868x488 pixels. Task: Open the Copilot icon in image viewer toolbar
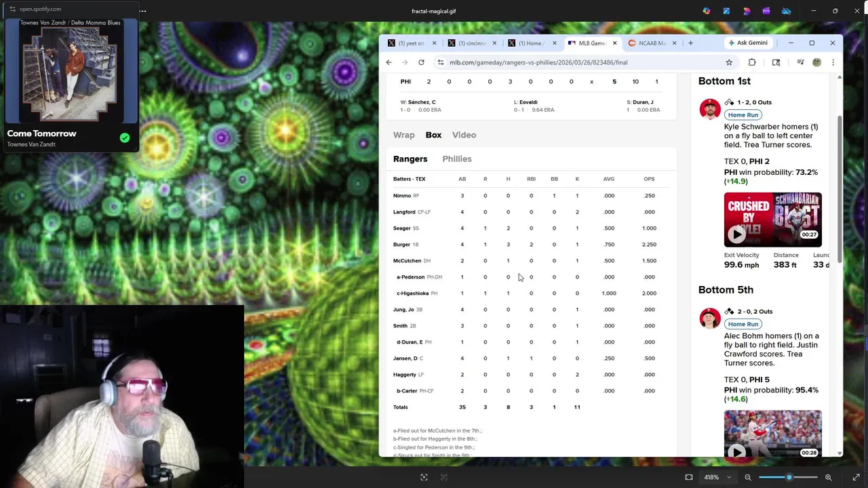707,11
